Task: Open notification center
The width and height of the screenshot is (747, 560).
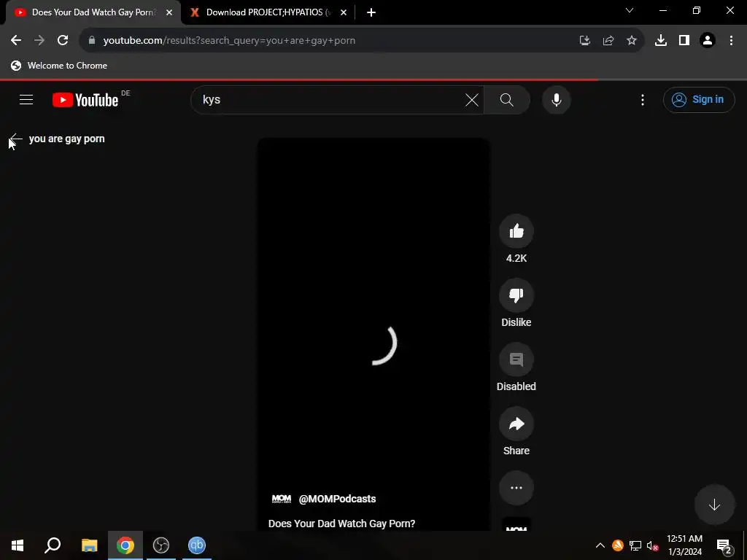Action: click(724, 545)
